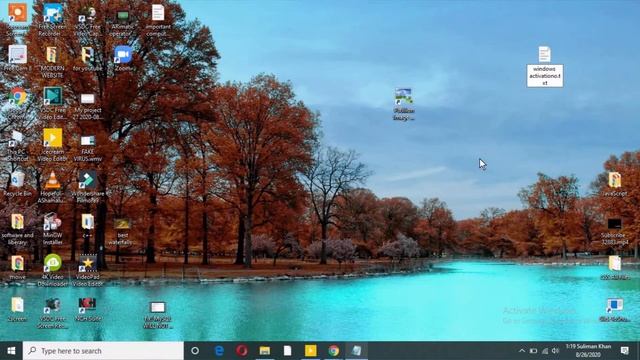
Task: Open the Action Center notifications
Action: point(624,351)
